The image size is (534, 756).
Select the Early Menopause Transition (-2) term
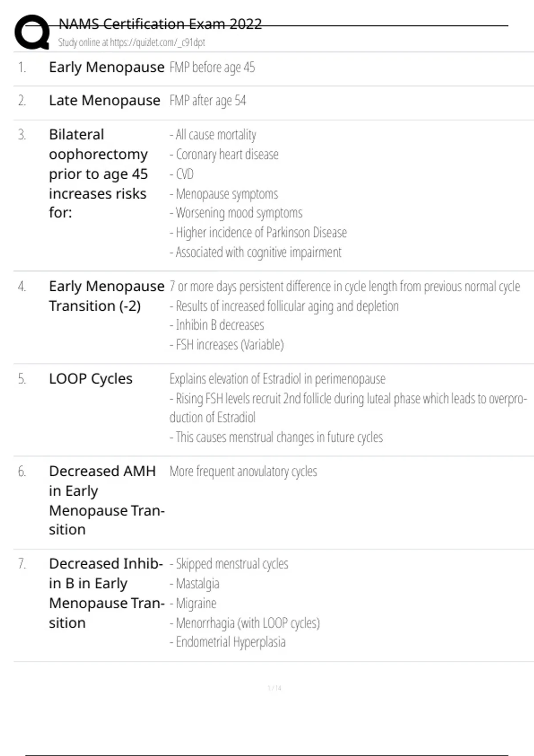click(x=106, y=296)
